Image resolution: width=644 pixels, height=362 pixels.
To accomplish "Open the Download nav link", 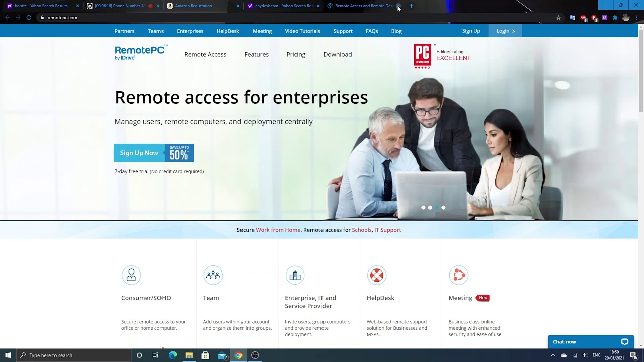I will (x=338, y=54).
